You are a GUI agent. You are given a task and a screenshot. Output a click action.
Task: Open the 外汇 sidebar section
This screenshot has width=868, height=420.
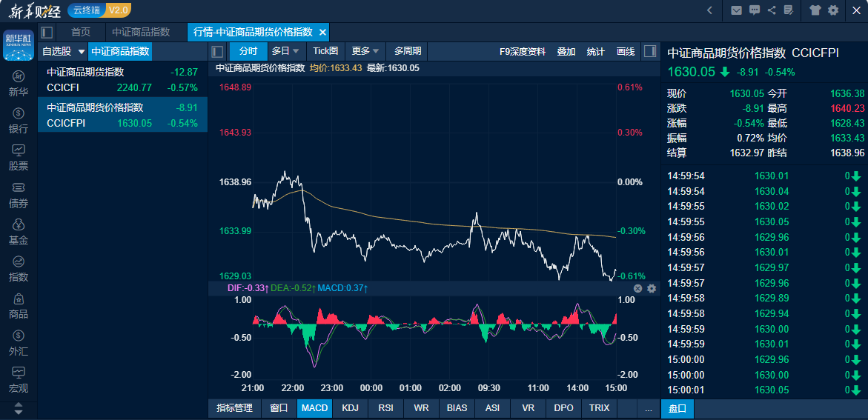(19, 343)
